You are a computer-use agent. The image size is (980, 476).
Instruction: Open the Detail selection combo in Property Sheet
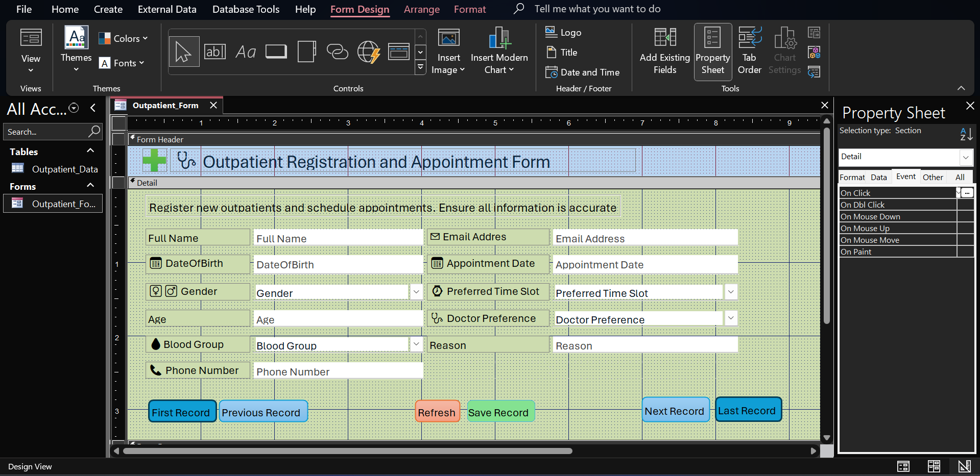click(966, 157)
